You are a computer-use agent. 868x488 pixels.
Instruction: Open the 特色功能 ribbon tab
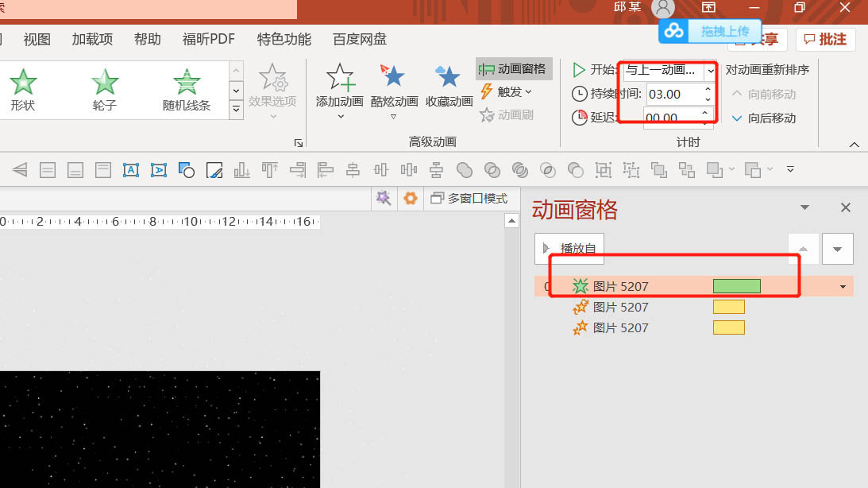pos(284,39)
